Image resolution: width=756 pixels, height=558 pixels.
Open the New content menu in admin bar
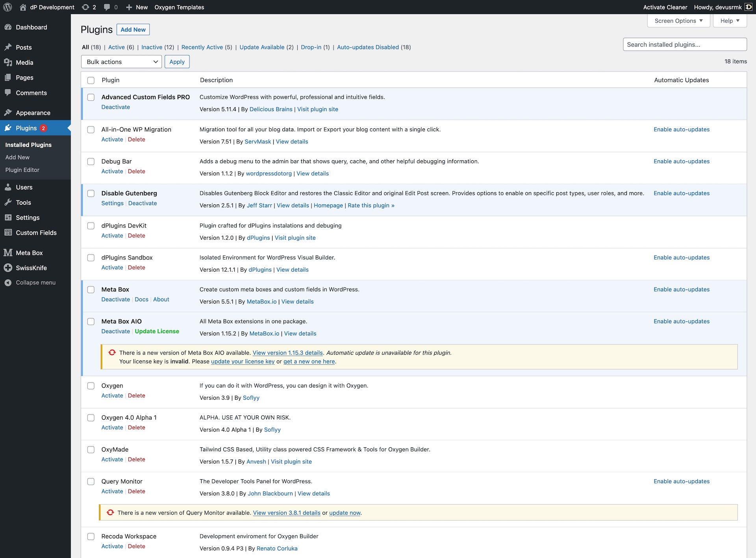tap(137, 7)
